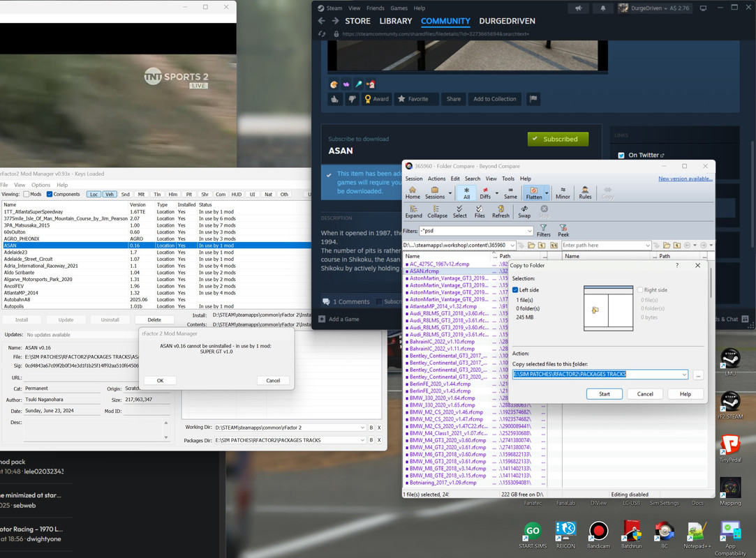The width and height of the screenshot is (756, 558).
Task: Click the Subscribed button for ASAN
Action: pos(558,139)
